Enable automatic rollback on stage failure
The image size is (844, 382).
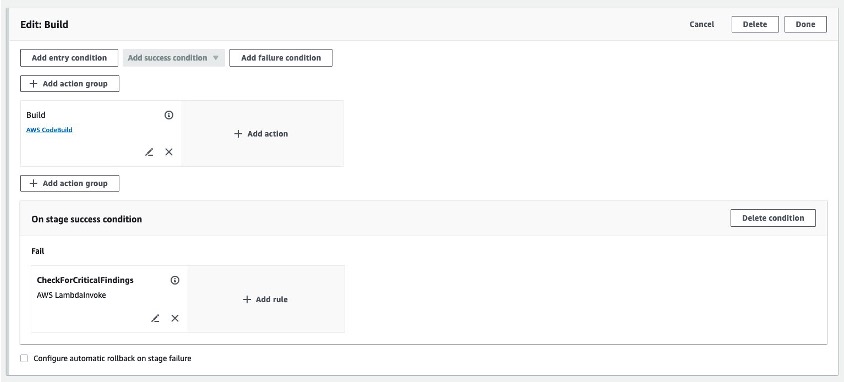pos(24,358)
